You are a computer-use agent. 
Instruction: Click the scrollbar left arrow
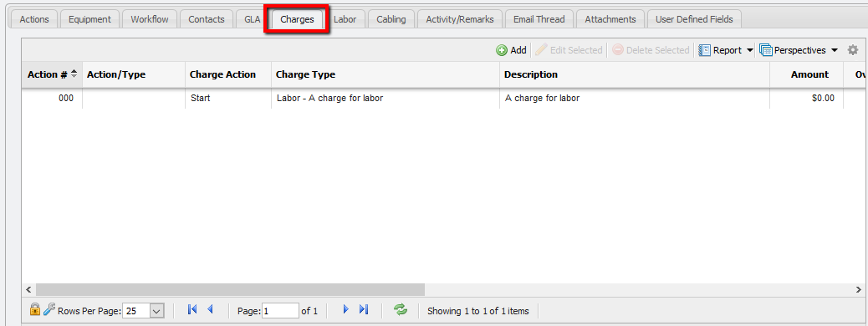tap(28, 289)
